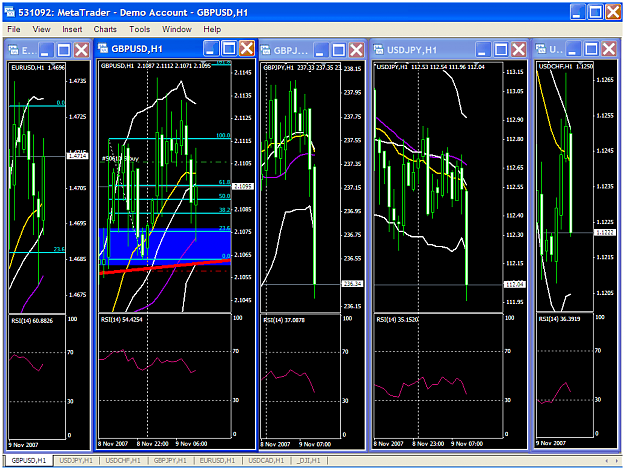The height and width of the screenshot is (470, 625).
Task: Minimize the main MetaTrader window
Action: pyautogui.click(x=578, y=12)
